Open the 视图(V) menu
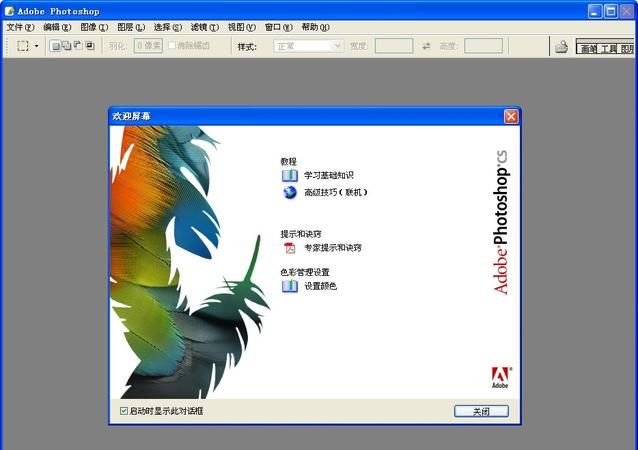This screenshot has height=450, width=638. pyautogui.click(x=242, y=27)
